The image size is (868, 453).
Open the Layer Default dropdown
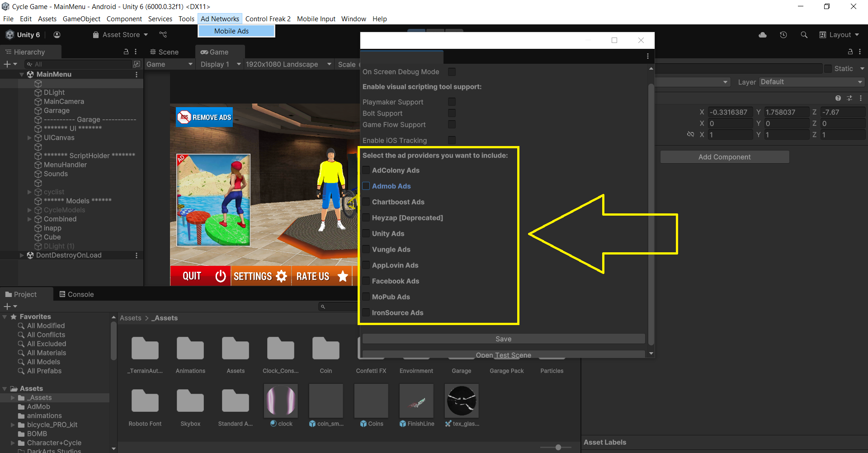tap(811, 82)
